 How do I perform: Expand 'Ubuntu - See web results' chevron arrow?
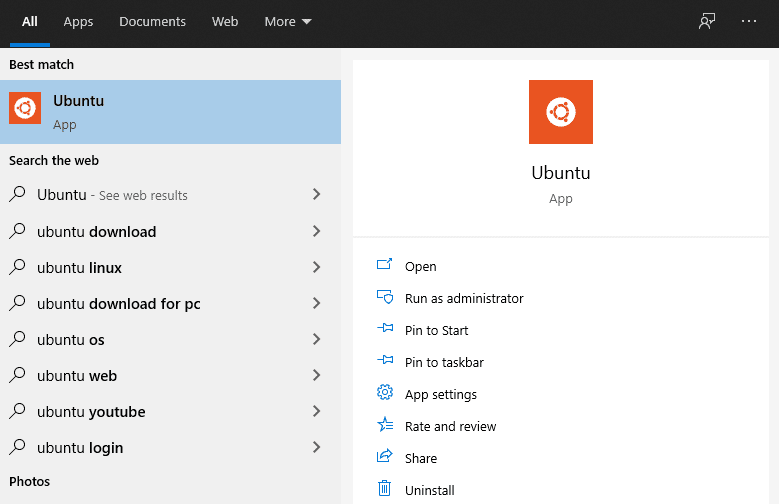(x=316, y=194)
